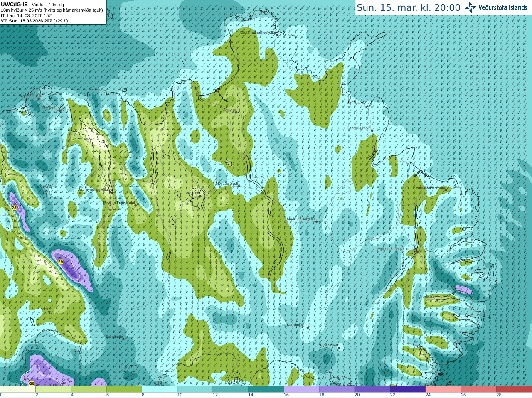Click the Eyjabakkar station dot

coord(340,348)
